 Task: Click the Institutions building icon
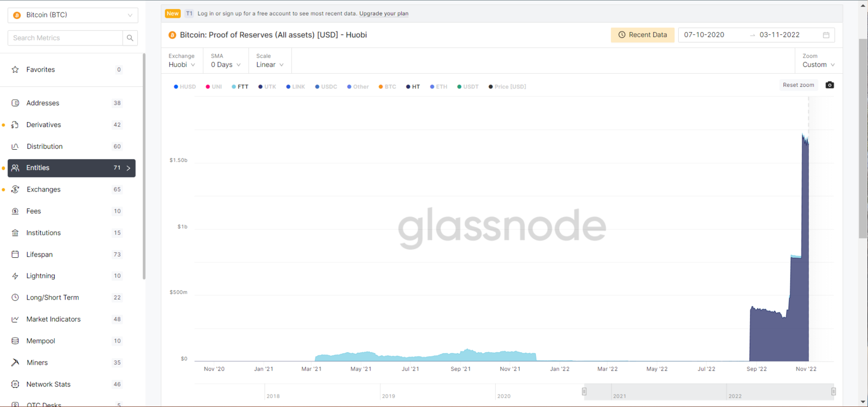pyautogui.click(x=15, y=233)
